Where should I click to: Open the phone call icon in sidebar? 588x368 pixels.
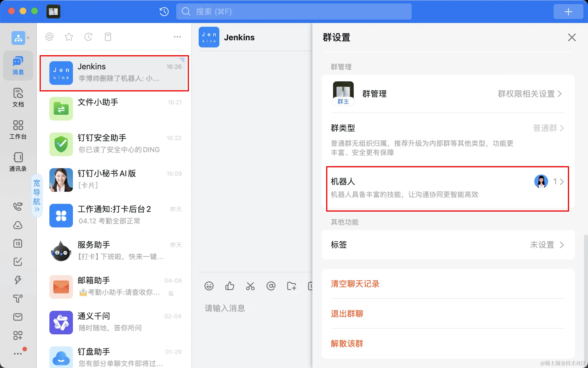[18, 206]
